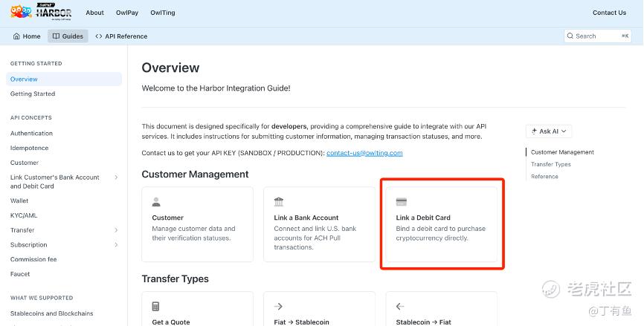This screenshot has height=326, width=644.
Task: Open Customer in the sidebar
Action: [25, 163]
